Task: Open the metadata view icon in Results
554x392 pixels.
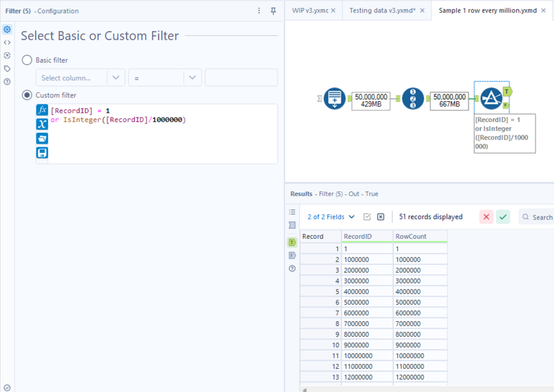Action: (x=292, y=225)
